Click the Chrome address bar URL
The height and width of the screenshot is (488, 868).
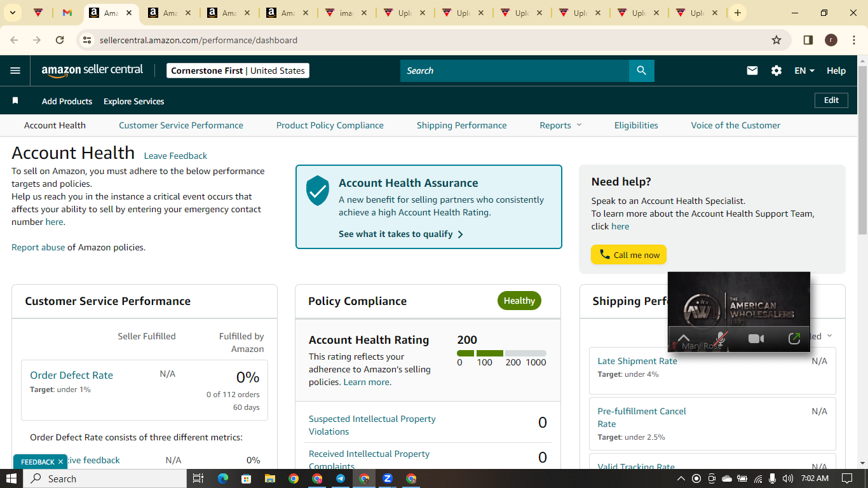click(198, 40)
